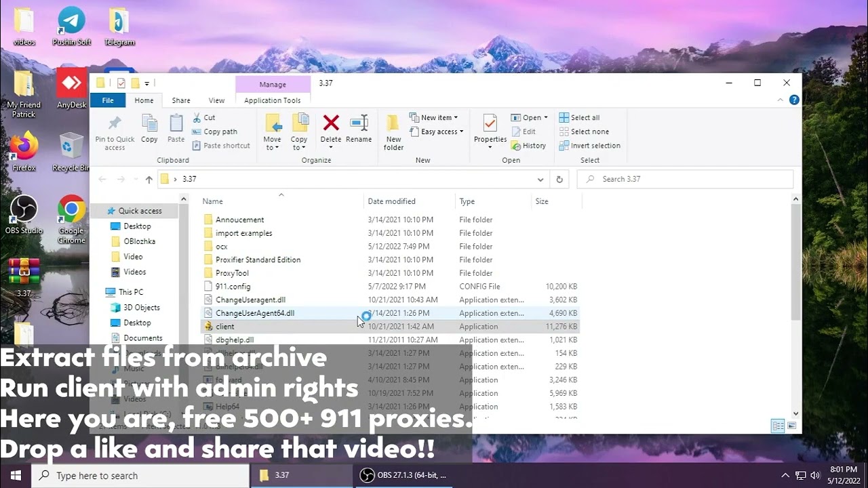Switch to the Home ribbon tab
Viewport: 868px width, 488px height.
144,100
